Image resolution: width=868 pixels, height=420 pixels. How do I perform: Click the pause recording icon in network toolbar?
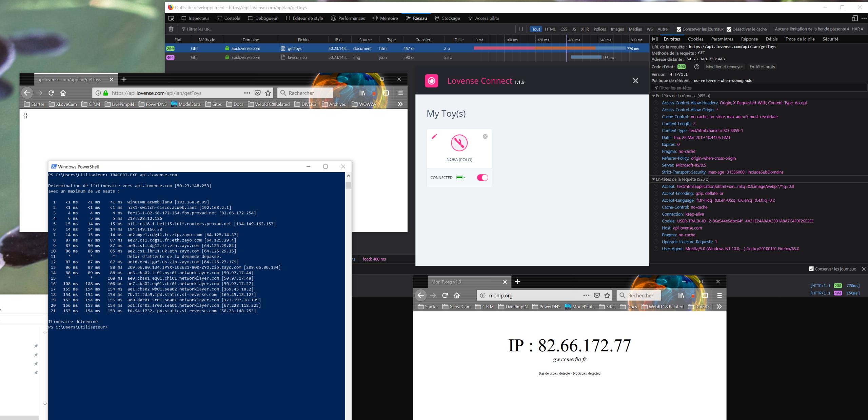(x=521, y=29)
